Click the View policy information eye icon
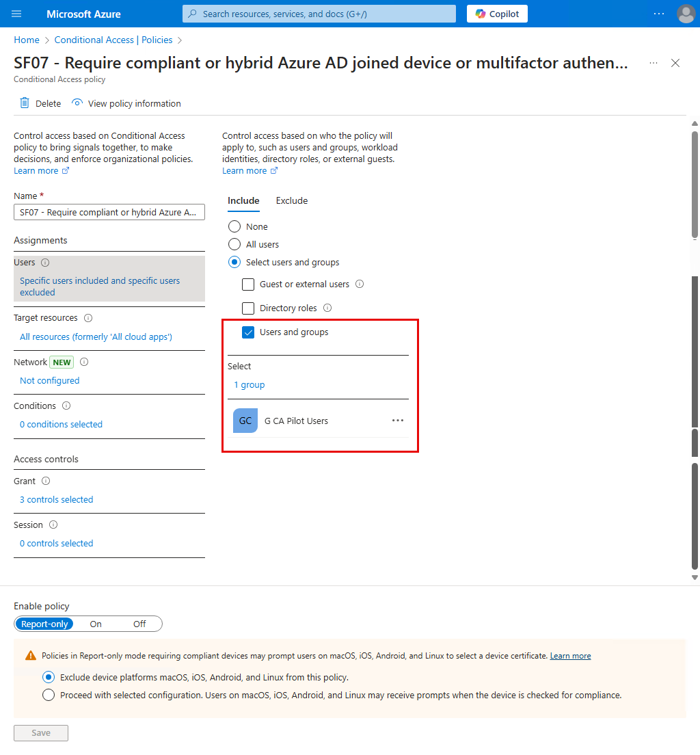Image resolution: width=700 pixels, height=755 pixels. pos(77,103)
